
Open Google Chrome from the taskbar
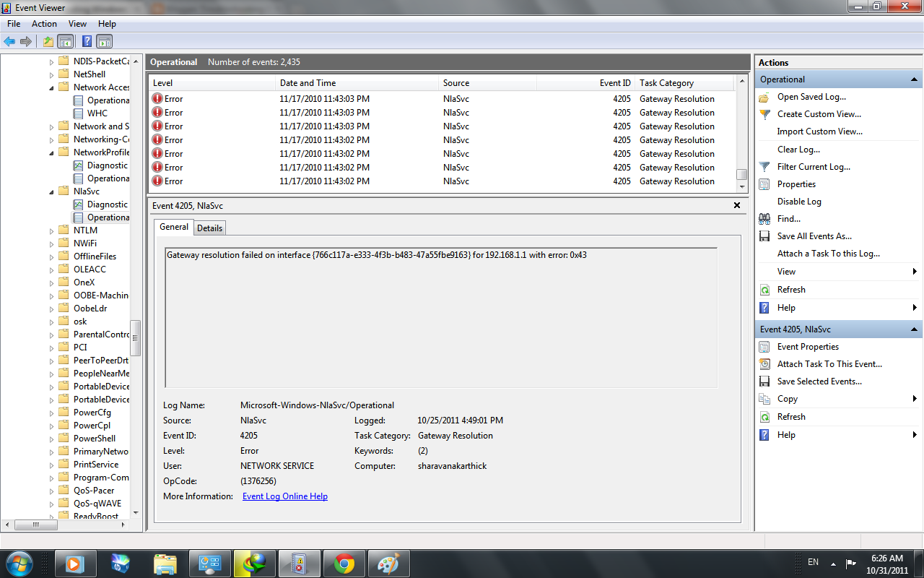(x=344, y=563)
